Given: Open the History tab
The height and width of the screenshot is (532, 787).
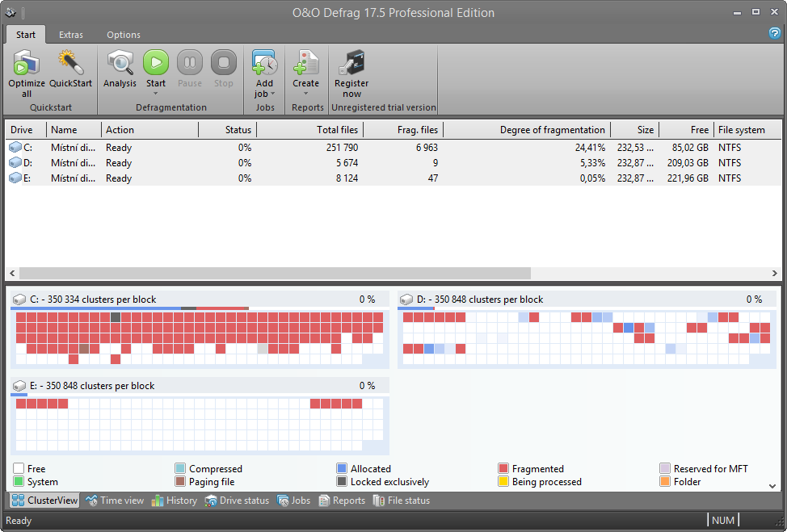Looking at the screenshot, I should (x=175, y=501).
